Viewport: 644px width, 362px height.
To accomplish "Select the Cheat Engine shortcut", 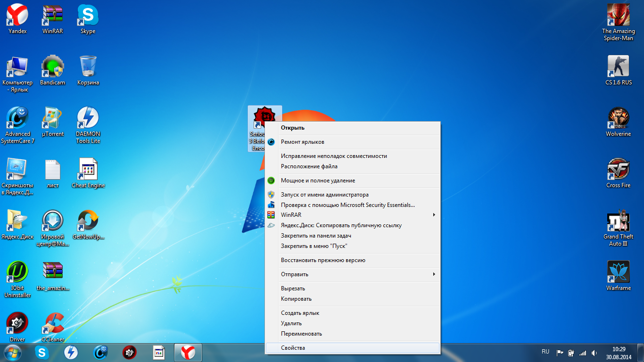I will tap(88, 173).
